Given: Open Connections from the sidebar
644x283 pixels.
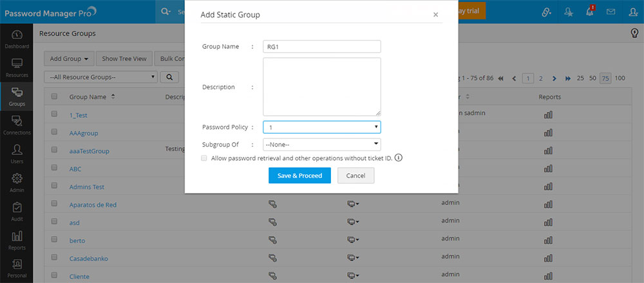Looking at the screenshot, I should tap(17, 123).
